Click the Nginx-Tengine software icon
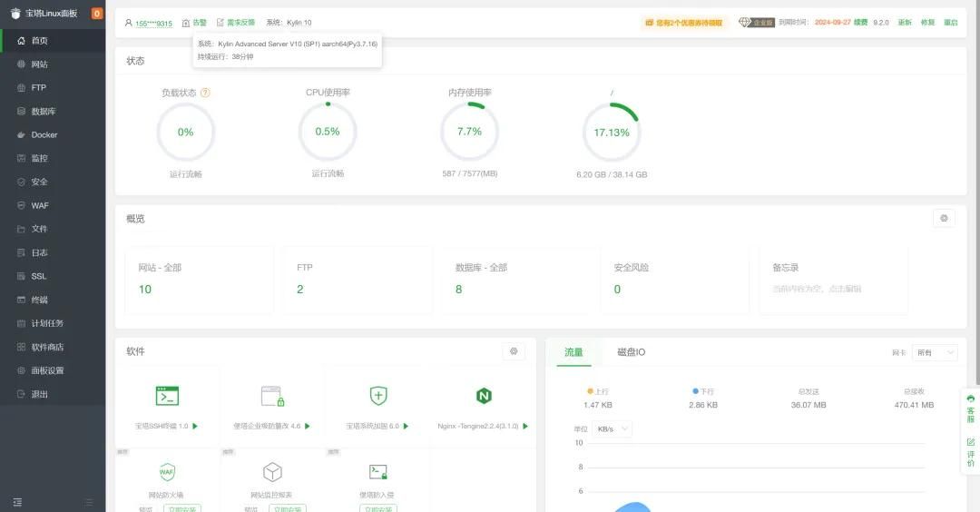 (x=484, y=396)
